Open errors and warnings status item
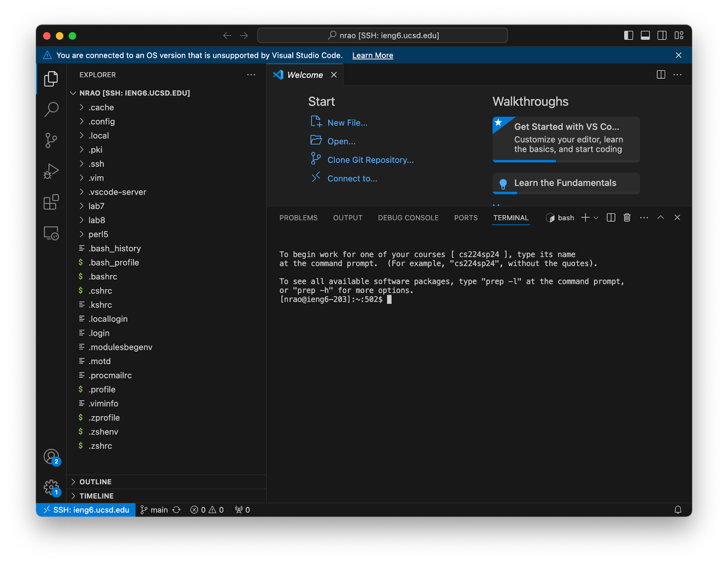Viewport: 728px width, 564px height. 207,510
